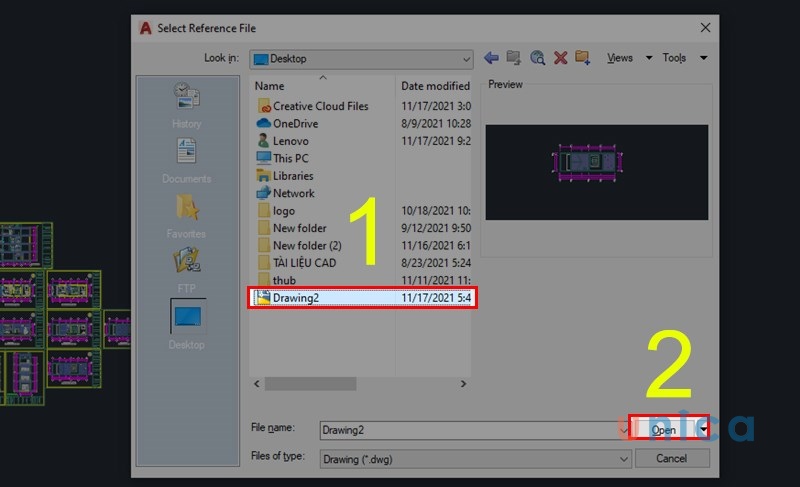Expand the Views dropdown arrow

coord(649,58)
